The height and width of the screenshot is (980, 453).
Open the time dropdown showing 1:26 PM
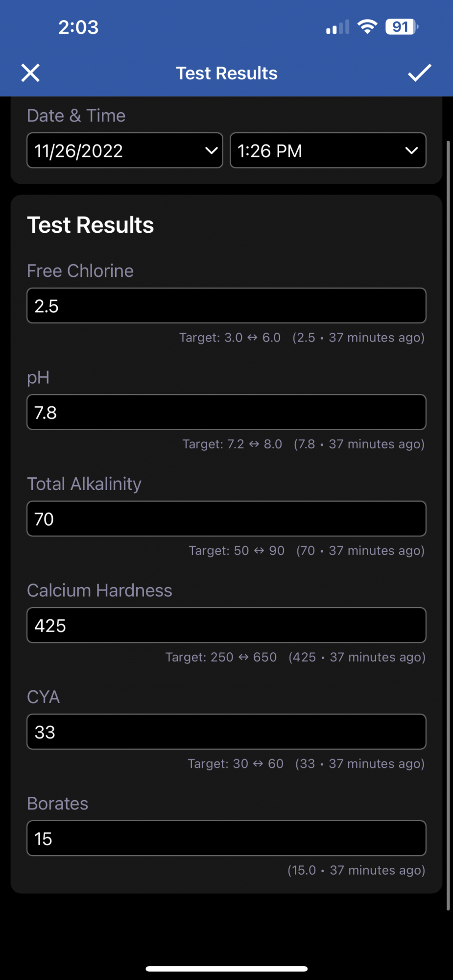coord(328,150)
